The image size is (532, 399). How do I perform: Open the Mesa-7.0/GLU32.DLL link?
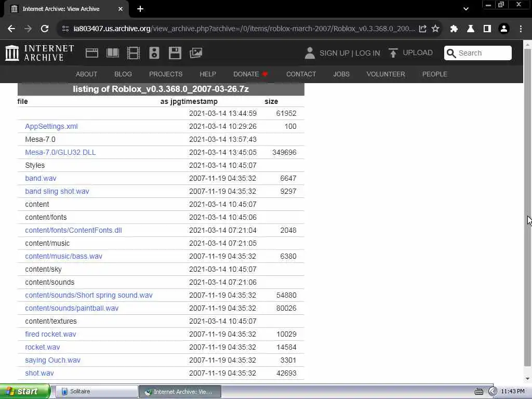[x=60, y=152]
